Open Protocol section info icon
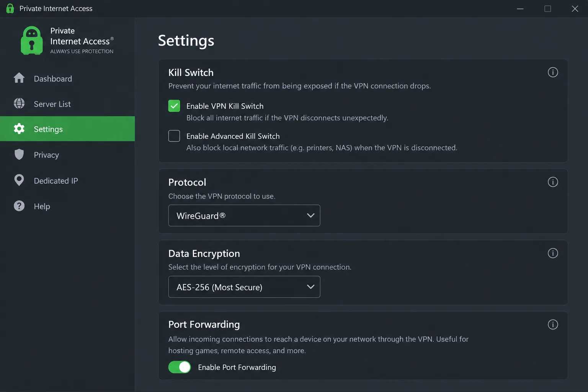 pyautogui.click(x=553, y=182)
